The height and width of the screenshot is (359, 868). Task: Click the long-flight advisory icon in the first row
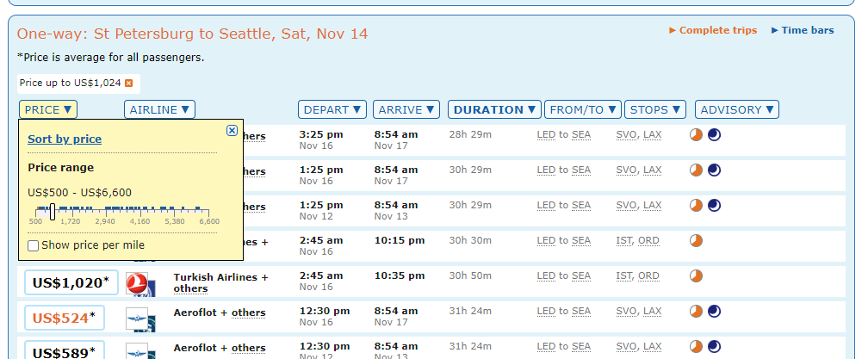(x=696, y=134)
